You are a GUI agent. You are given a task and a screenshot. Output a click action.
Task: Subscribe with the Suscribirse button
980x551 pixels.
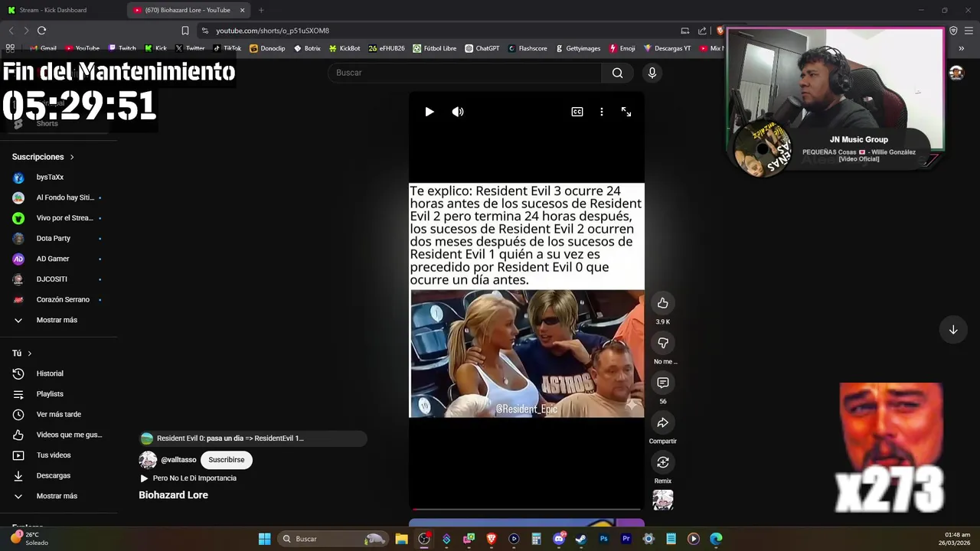coord(227,460)
